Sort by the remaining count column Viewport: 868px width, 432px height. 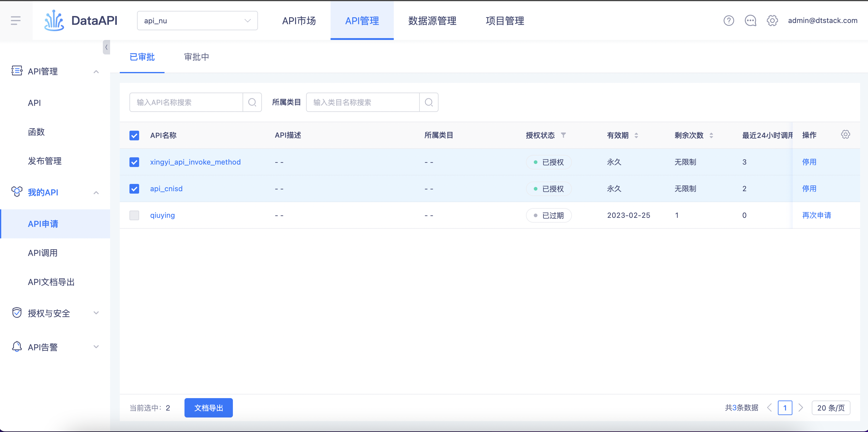pos(711,136)
